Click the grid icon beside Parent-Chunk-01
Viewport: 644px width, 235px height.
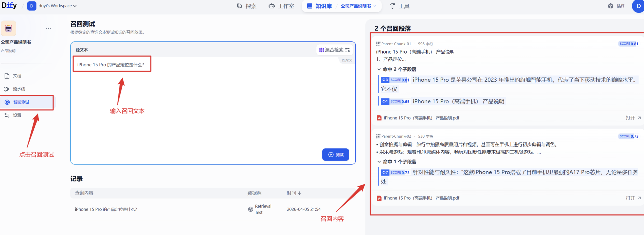point(378,44)
